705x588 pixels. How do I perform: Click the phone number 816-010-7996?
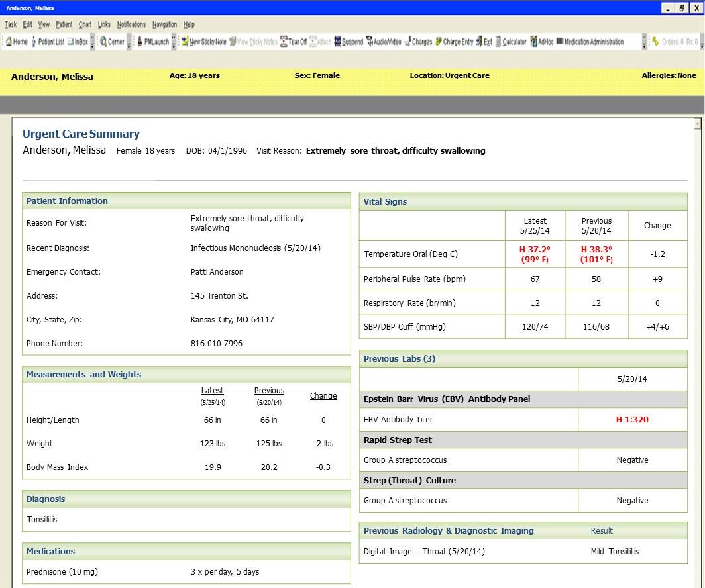point(216,343)
